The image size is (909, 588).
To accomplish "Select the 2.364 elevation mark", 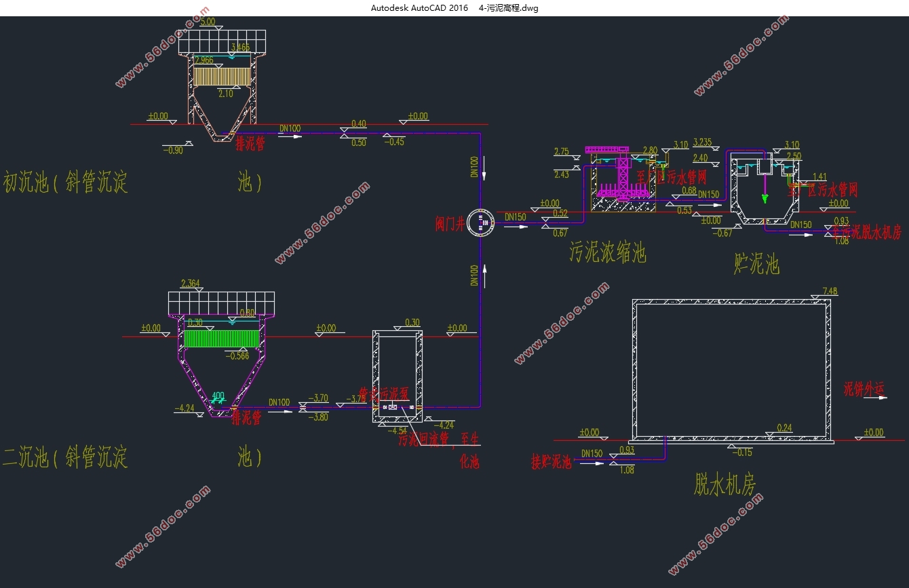I will pos(191,283).
